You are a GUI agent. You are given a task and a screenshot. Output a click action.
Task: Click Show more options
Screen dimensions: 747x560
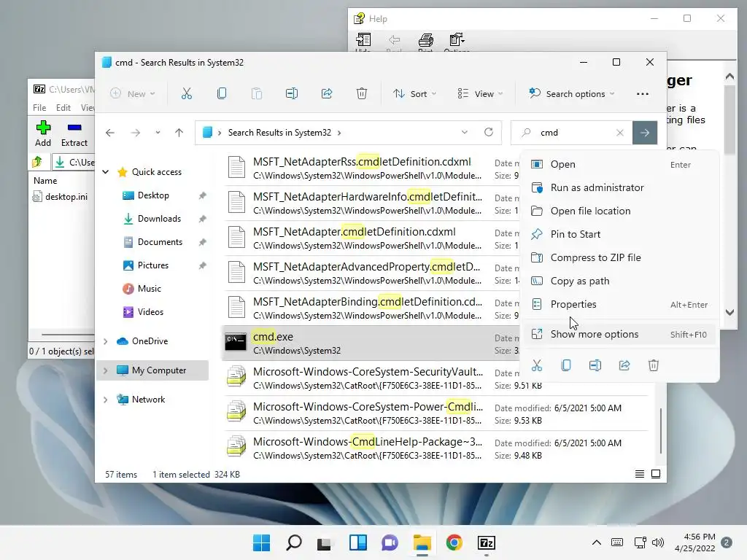[x=620, y=334]
